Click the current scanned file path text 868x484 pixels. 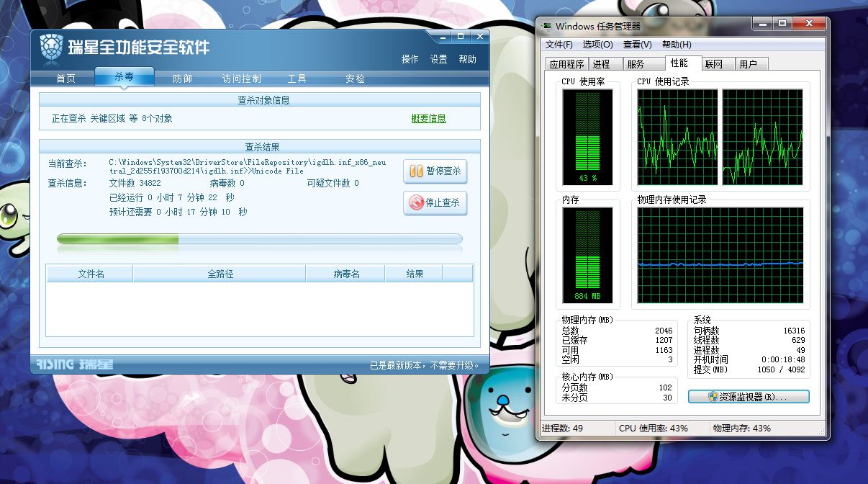tap(247, 167)
